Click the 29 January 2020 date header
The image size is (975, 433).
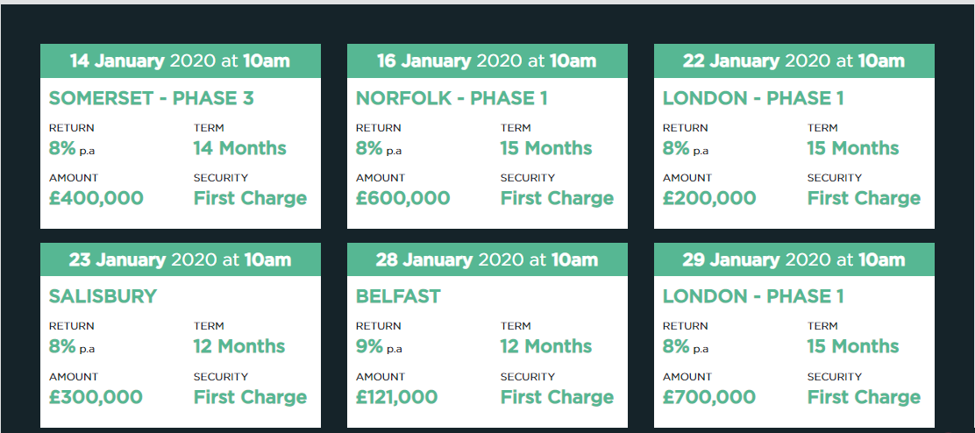[794, 259]
